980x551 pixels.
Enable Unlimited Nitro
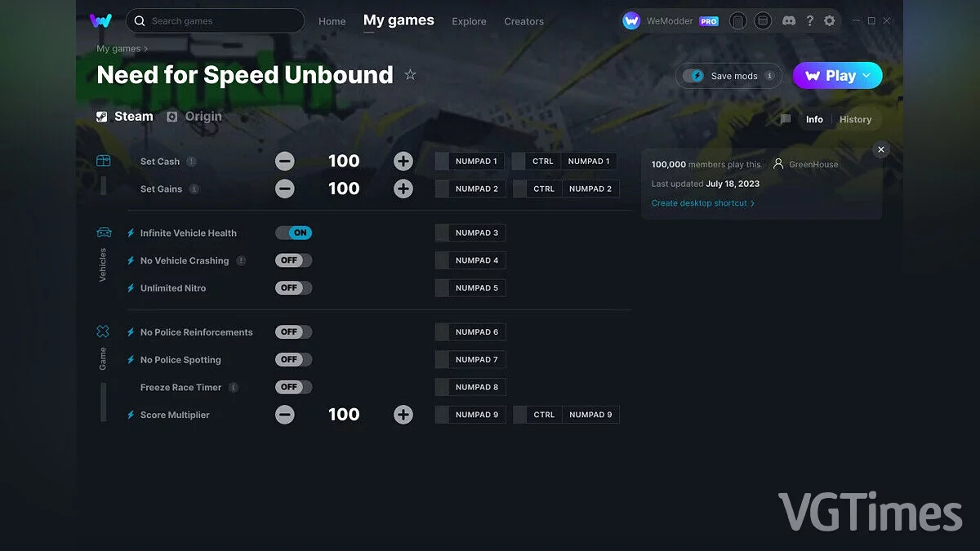click(293, 287)
